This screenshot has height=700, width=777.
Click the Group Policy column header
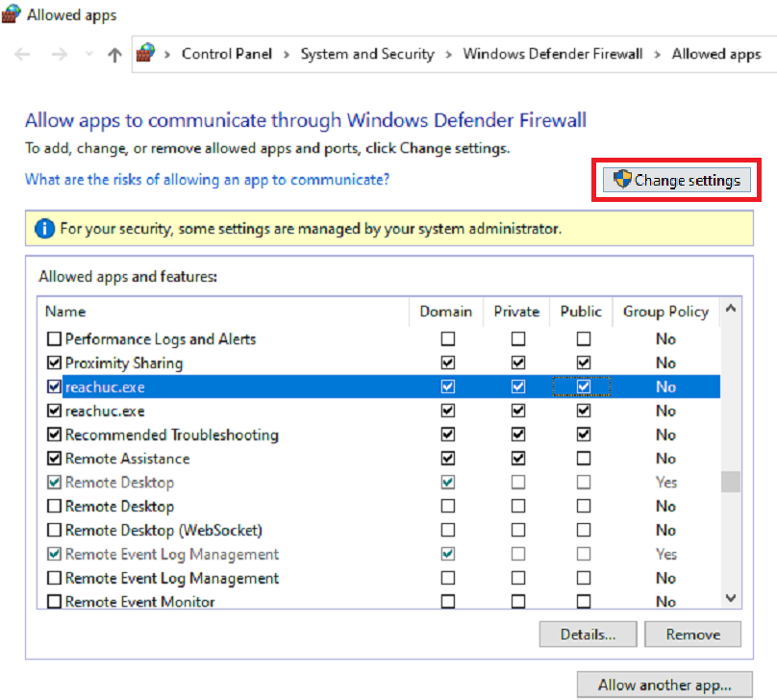(665, 312)
